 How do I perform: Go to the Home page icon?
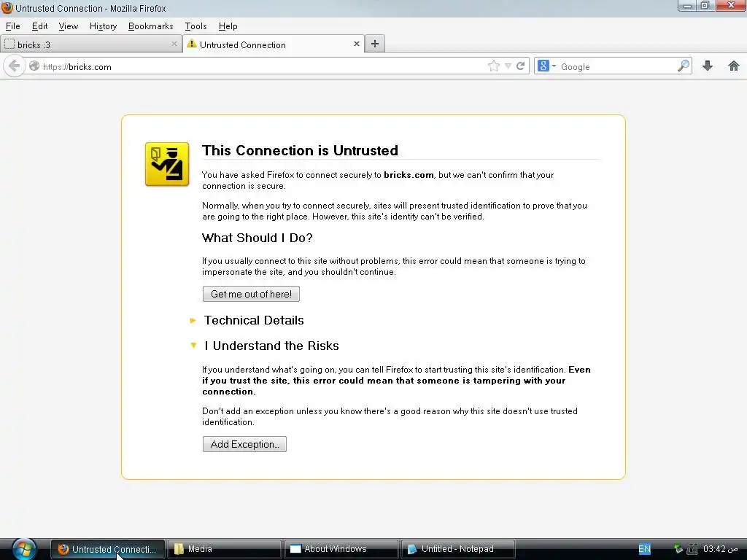[x=734, y=66]
